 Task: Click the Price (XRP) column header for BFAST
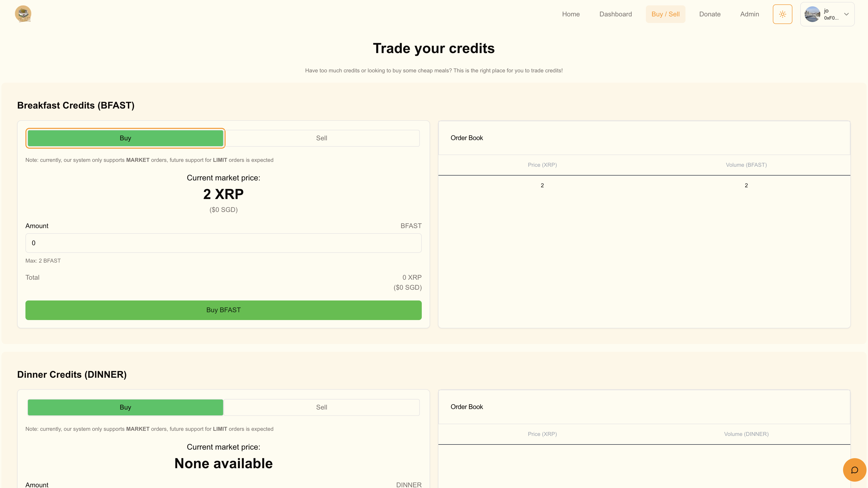(x=542, y=165)
